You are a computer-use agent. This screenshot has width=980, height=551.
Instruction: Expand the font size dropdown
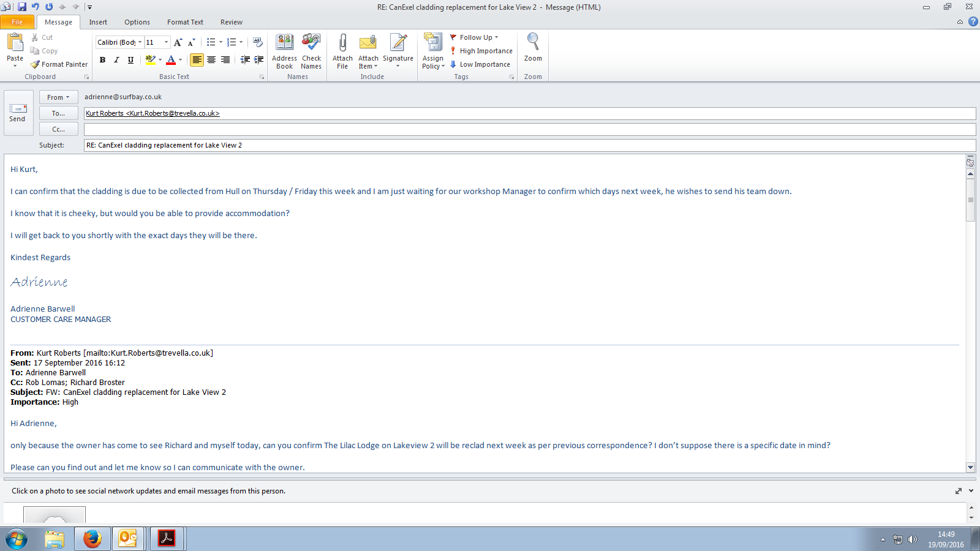click(166, 42)
